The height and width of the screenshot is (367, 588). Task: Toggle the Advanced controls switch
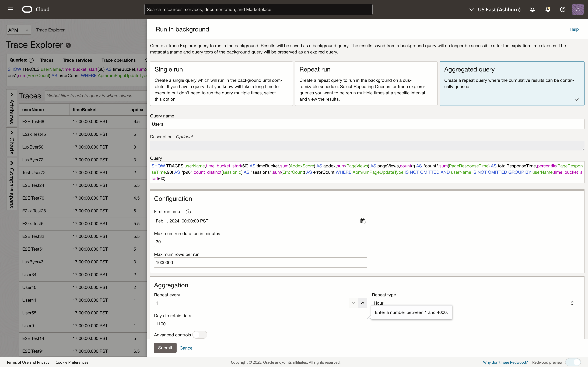tap(200, 335)
